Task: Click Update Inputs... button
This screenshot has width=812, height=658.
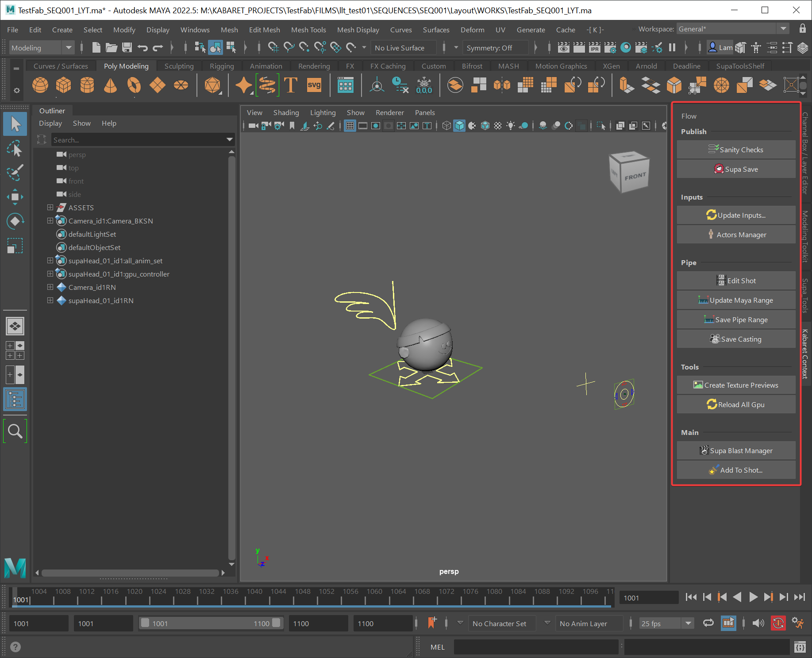Action: click(736, 215)
